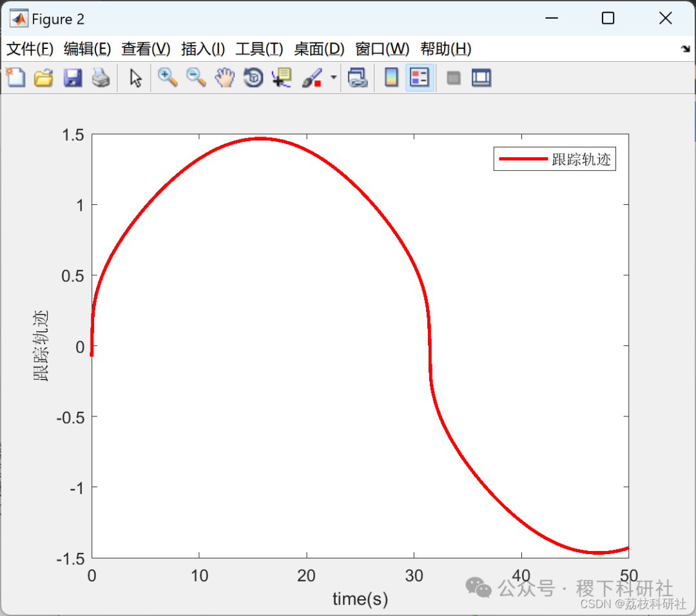Show plot tools and dock figure

[481, 78]
